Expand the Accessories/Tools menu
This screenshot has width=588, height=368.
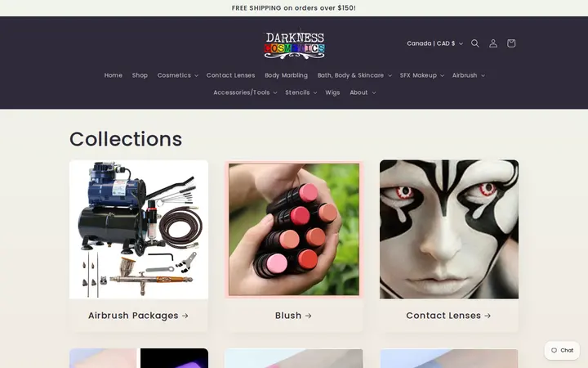click(245, 92)
